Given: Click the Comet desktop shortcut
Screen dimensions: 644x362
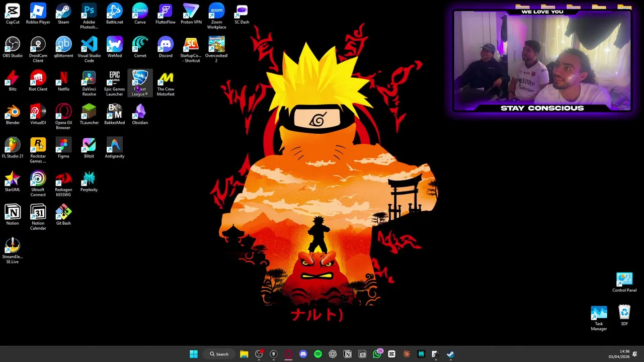Looking at the screenshot, I should (x=140, y=48).
